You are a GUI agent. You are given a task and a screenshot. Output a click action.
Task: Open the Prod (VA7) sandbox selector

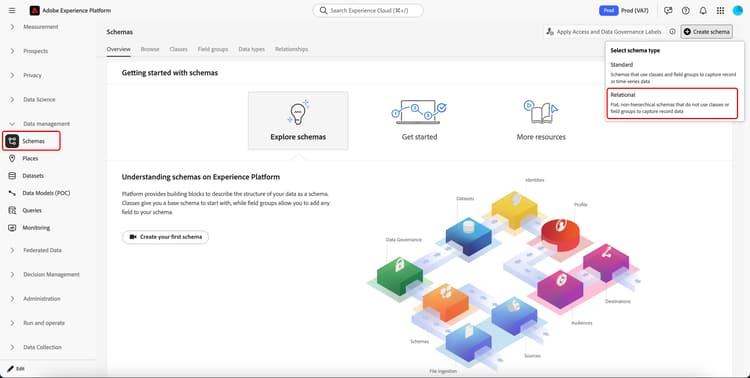624,11
